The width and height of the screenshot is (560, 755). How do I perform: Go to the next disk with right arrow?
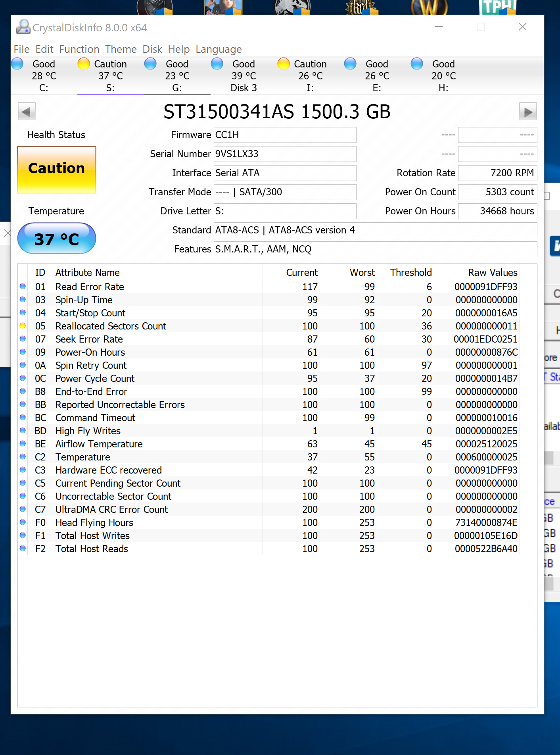pyautogui.click(x=528, y=112)
